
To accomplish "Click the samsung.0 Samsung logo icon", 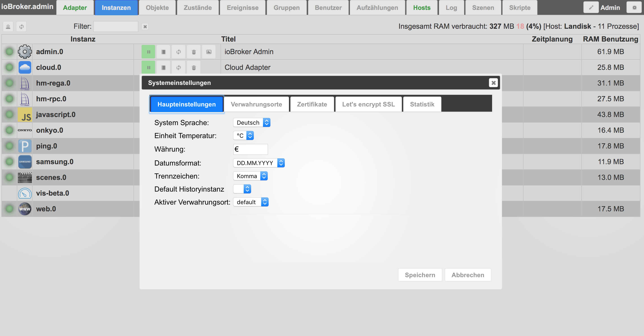I will coord(25,162).
